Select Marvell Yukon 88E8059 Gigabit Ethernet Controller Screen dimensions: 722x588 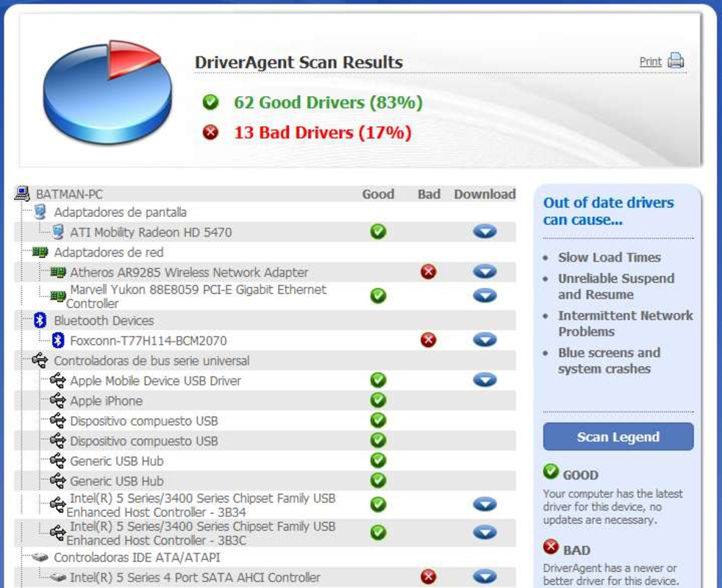(196, 296)
